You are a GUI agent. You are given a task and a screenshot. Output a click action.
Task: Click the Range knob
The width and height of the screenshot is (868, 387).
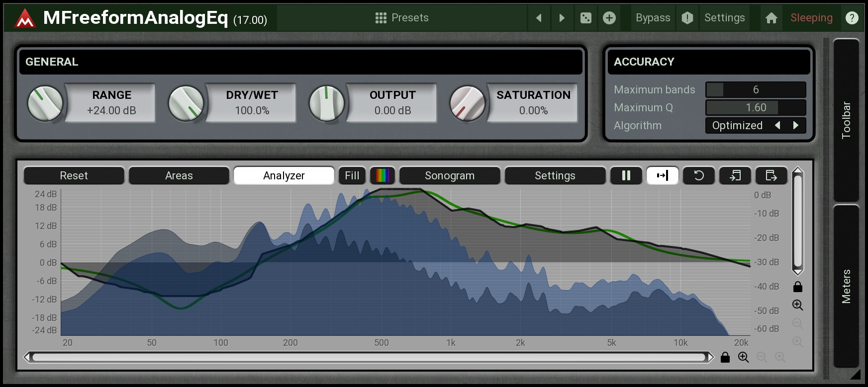[x=45, y=103]
